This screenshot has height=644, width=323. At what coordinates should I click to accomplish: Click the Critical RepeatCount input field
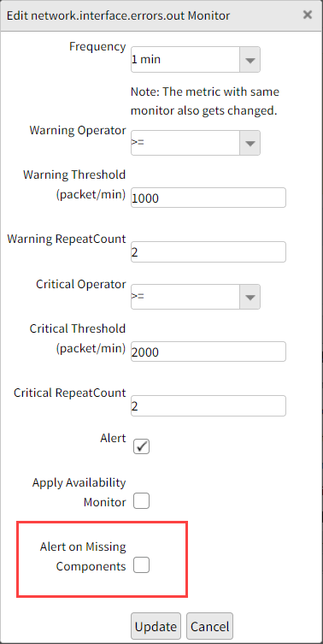click(208, 405)
